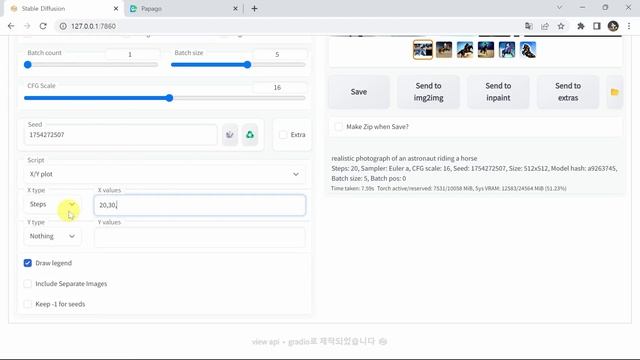Screen dimensions: 640x360
Task: Select the fourth gallery thumbnail
Action: coord(486,50)
